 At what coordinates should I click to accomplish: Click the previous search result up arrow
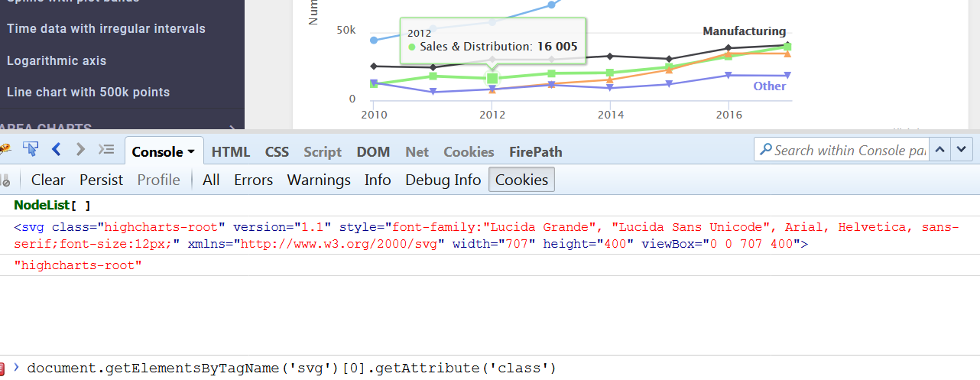(x=940, y=150)
